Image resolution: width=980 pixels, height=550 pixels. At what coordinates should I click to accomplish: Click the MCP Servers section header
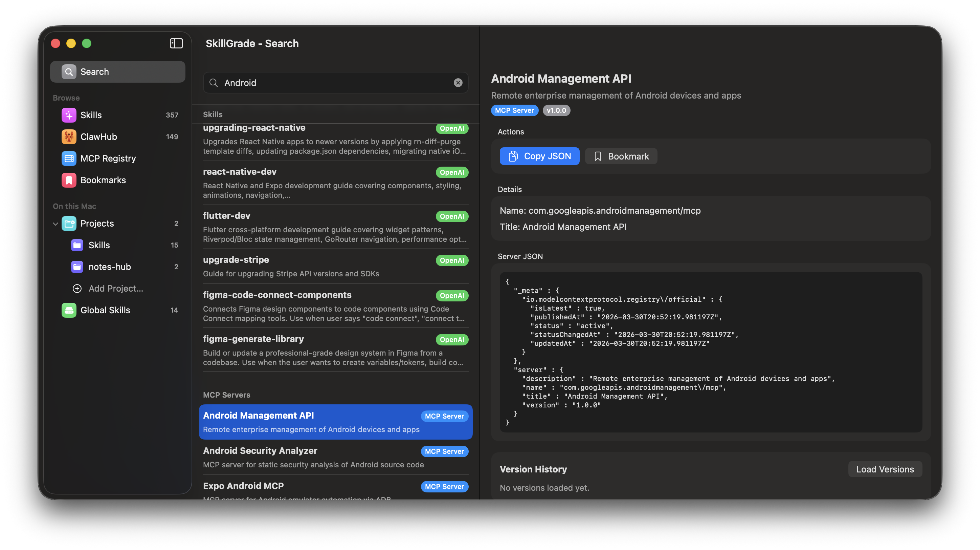(x=227, y=395)
